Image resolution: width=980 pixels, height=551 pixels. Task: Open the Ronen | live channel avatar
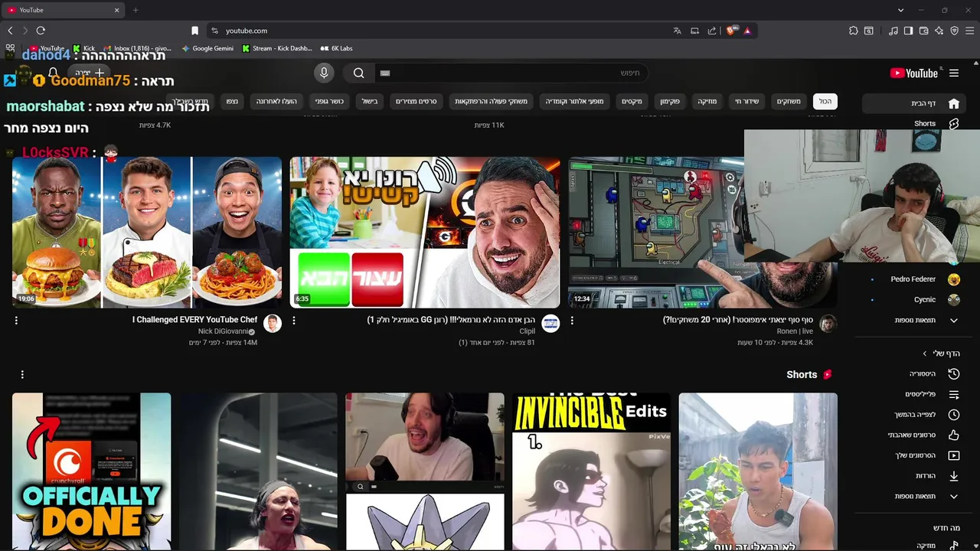828,324
